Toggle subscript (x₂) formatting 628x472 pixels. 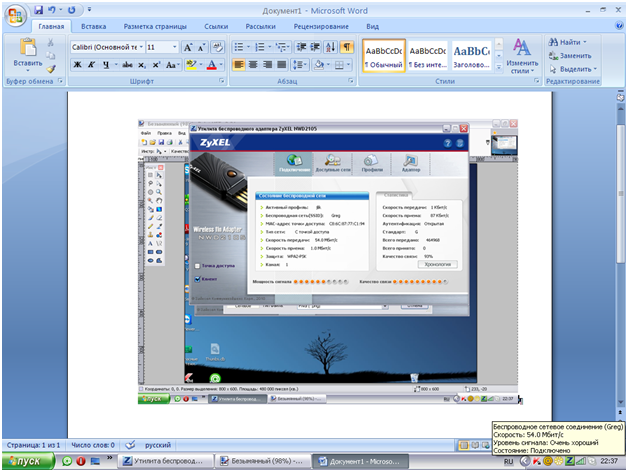pyautogui.click(x=142, y=65)
